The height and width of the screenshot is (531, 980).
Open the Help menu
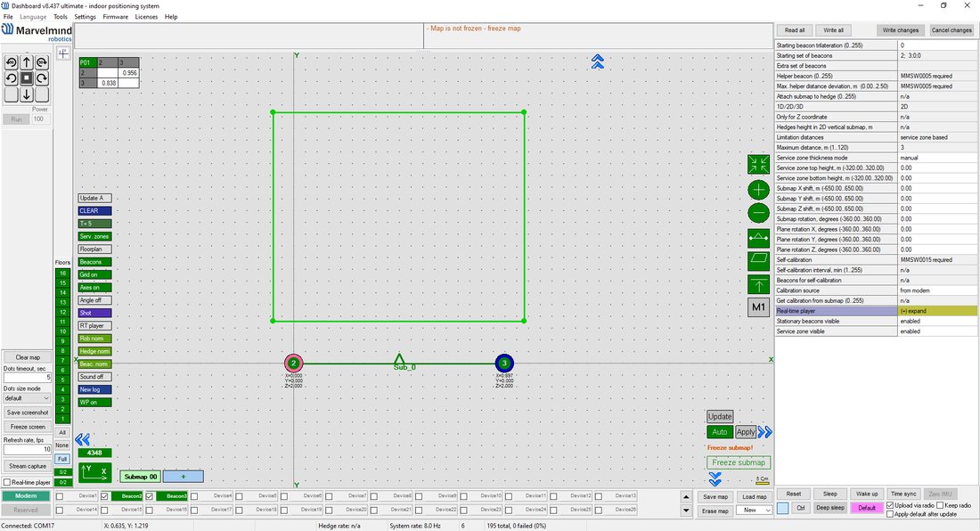[x=171, y=17]
